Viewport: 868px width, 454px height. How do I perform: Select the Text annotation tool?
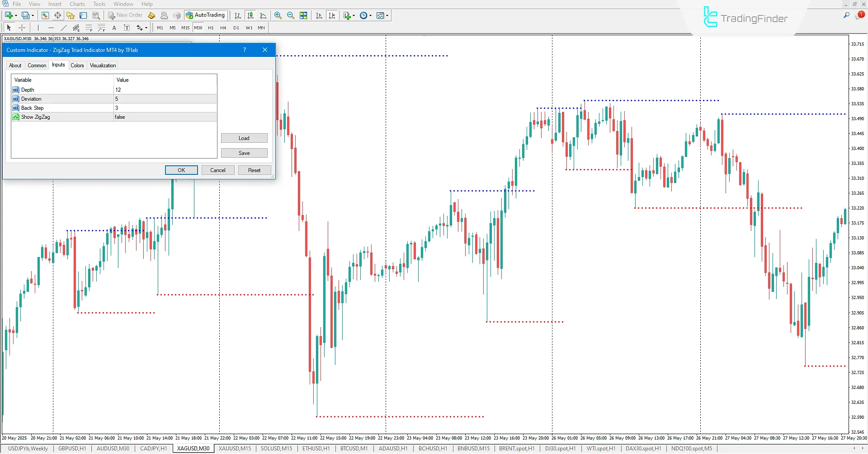pyautogui.click(x=114, y=28)
